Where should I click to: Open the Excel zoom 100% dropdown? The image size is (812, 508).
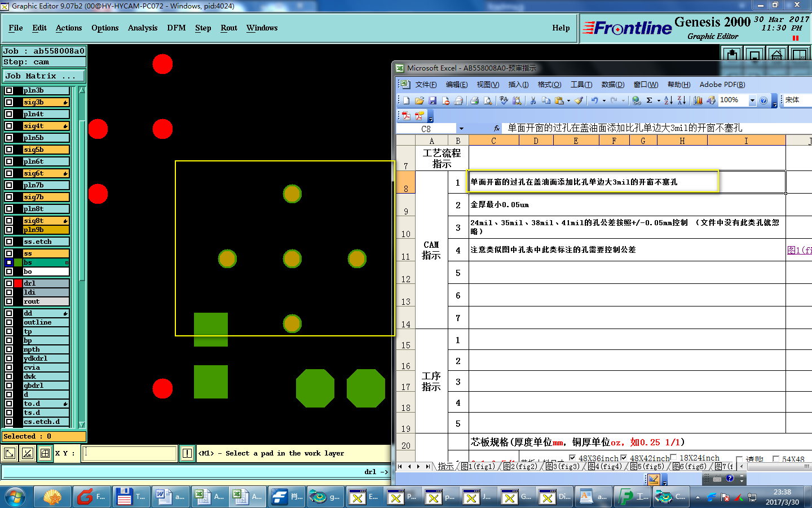(752, 100)
